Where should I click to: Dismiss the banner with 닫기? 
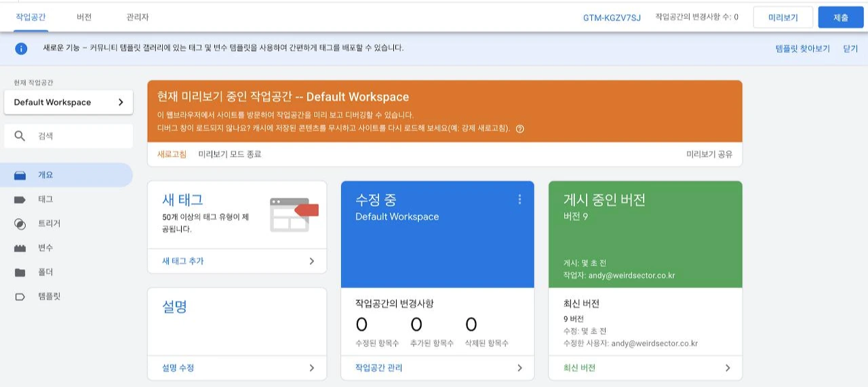[x=850, y=49]
